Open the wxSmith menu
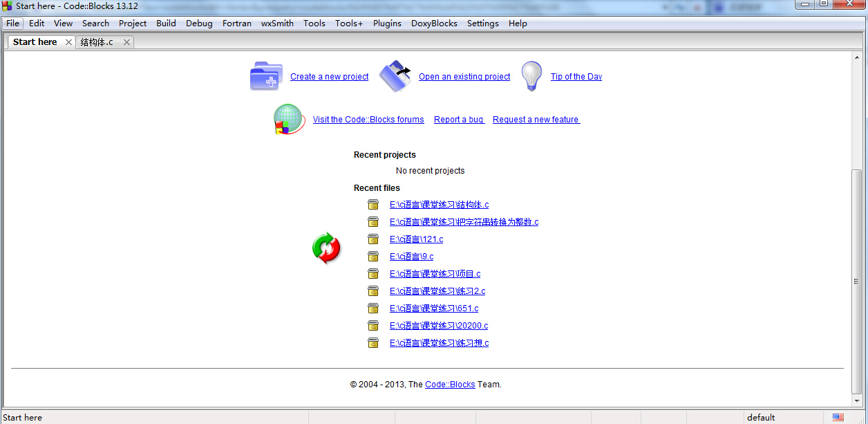The width and height of the screenshot is (868, 424). tap(277, 23)
